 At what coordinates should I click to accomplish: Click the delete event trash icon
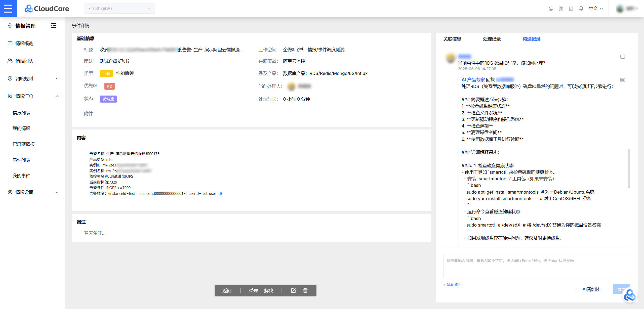click(x=305, y=290)
